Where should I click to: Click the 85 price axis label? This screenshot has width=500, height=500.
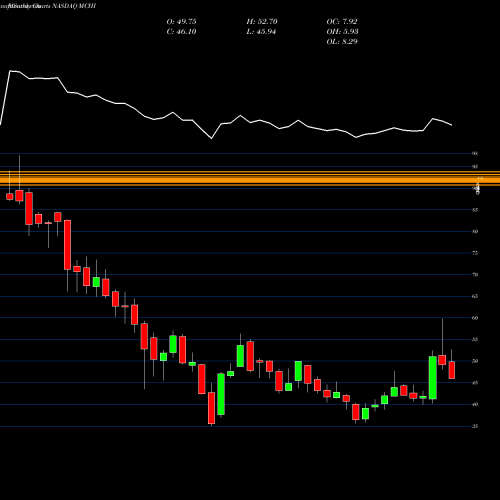click(475, 210)
